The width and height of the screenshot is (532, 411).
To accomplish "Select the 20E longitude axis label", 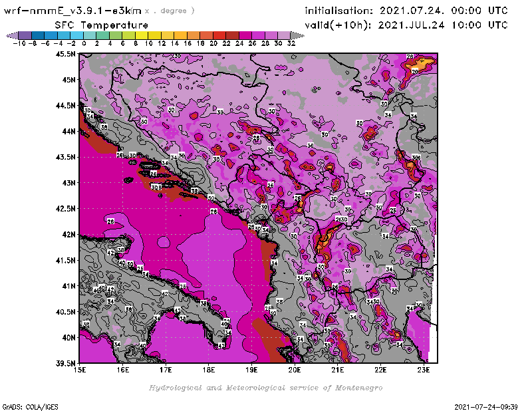I will (295, 370).
